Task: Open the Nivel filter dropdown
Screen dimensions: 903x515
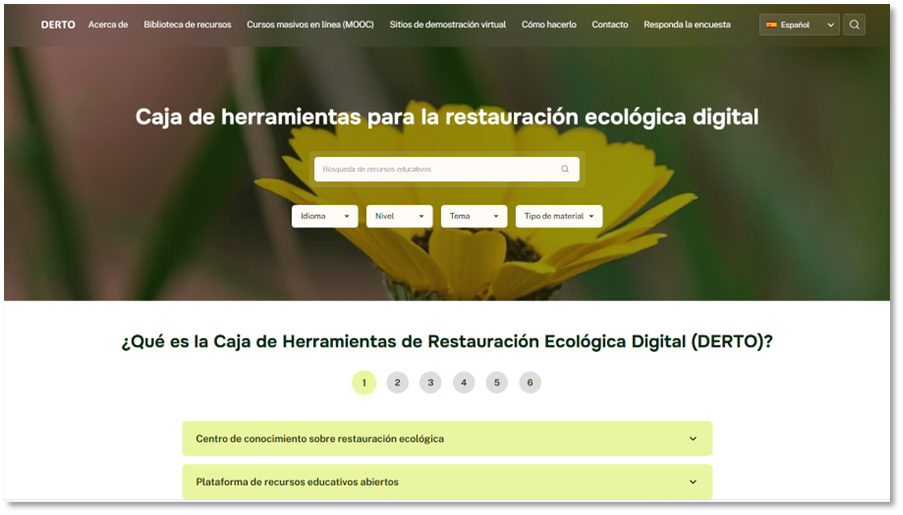Action: [x=399, y=216]
